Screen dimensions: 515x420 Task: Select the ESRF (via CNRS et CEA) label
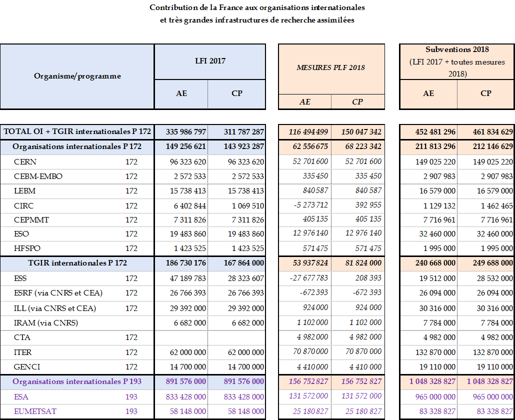58,293
